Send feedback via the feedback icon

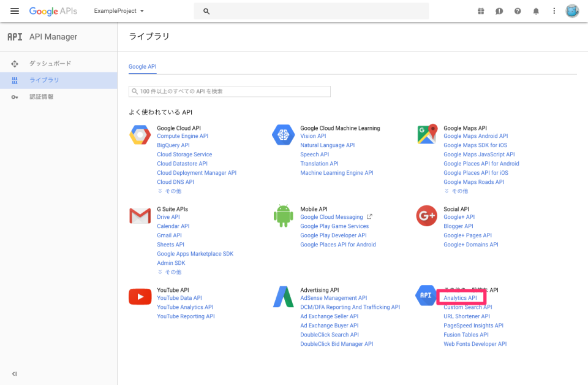point(499,10)
